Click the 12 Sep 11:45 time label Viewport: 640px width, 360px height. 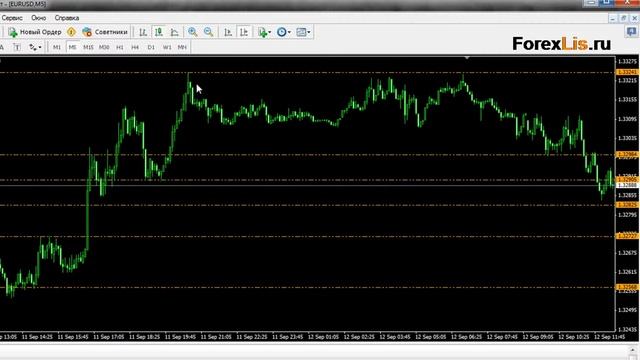point(609,337)
